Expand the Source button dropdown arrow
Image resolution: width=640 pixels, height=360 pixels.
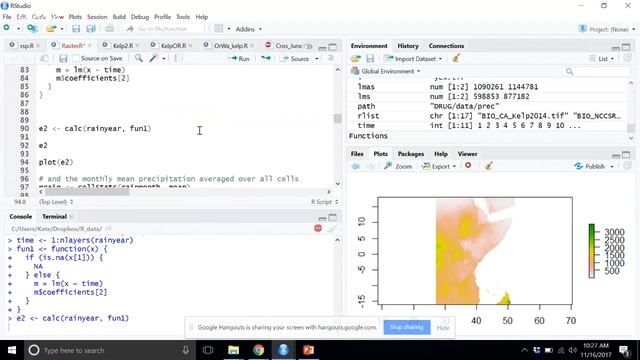(x=317, y=59)
